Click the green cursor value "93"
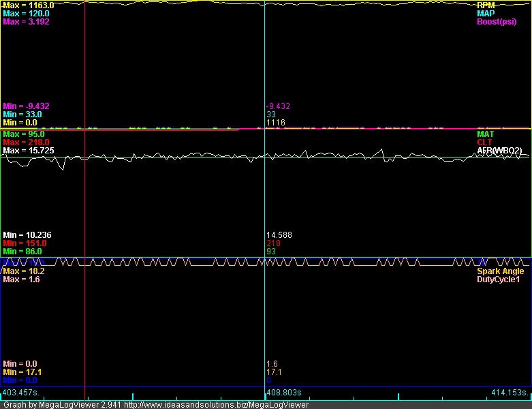Screen dimensions: 532x409 click(x=271, y=251)
